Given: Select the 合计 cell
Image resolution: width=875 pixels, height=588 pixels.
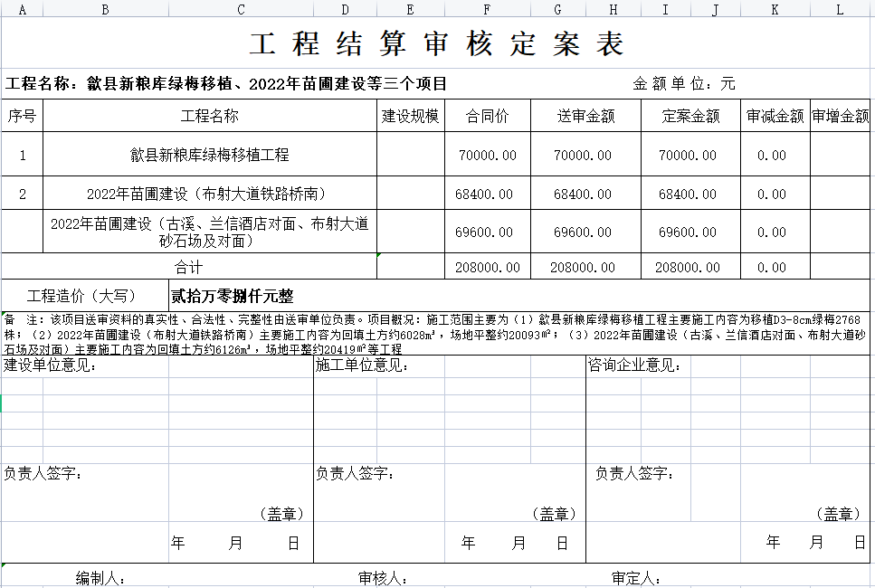Looking at the screenshot, I should point(189,268).
